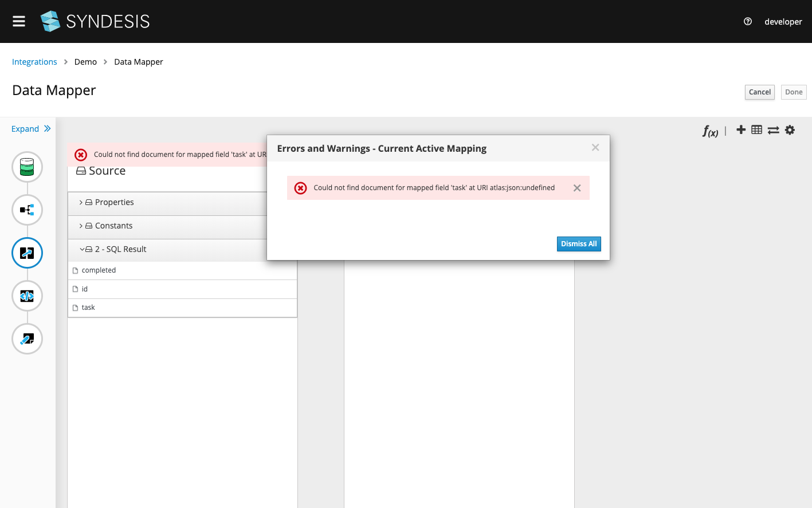
Task: Open the developer user menu
Action: 783,22
